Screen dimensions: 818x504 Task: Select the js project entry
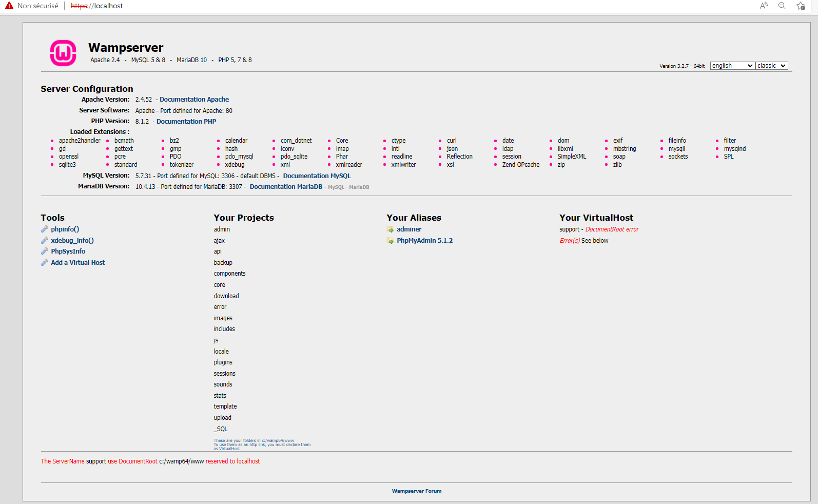(216, 340)
